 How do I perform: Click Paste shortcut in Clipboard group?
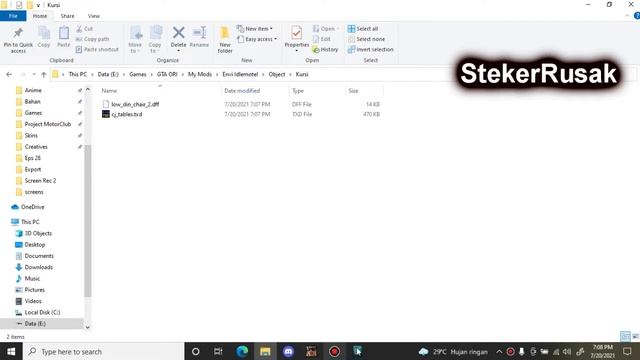(97, 49)
